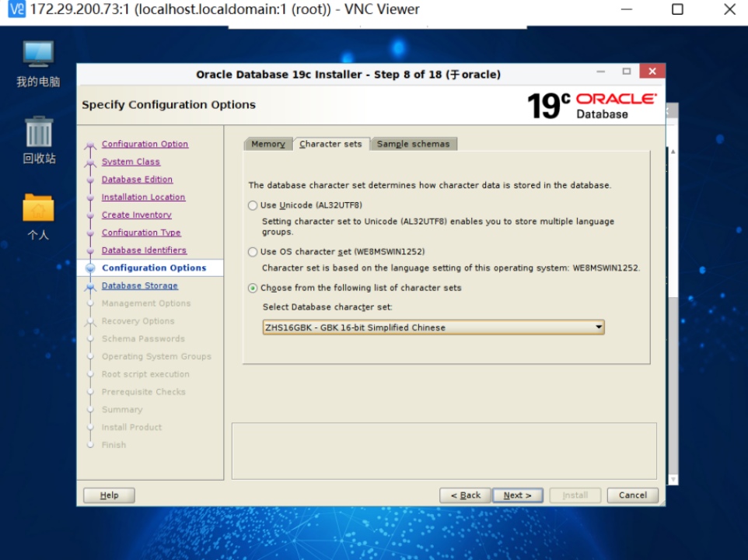
Task: Select the Character sets tab
Action: [331, 143]
